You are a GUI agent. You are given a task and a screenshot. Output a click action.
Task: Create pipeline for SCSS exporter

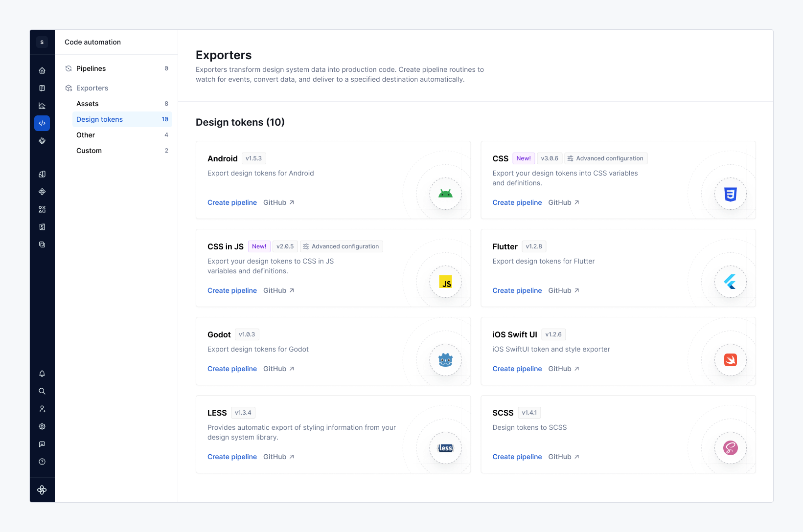point(517,457)
